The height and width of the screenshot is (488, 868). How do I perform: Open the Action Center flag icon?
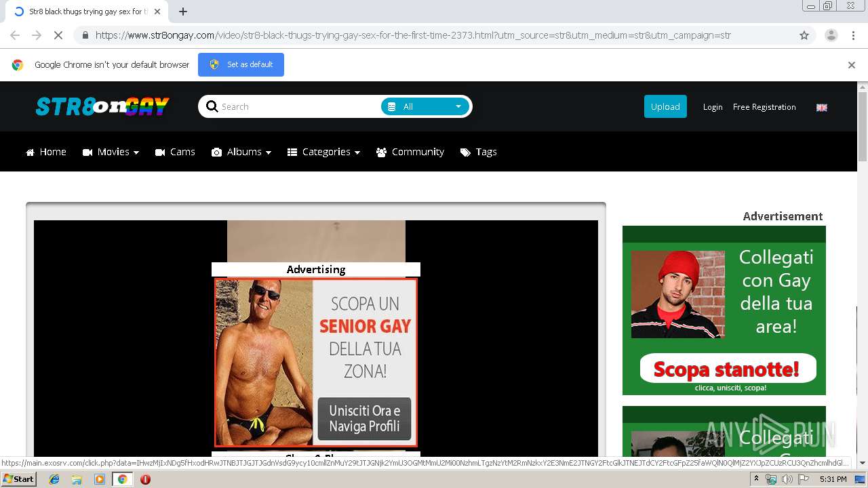[x=804, y=479]
